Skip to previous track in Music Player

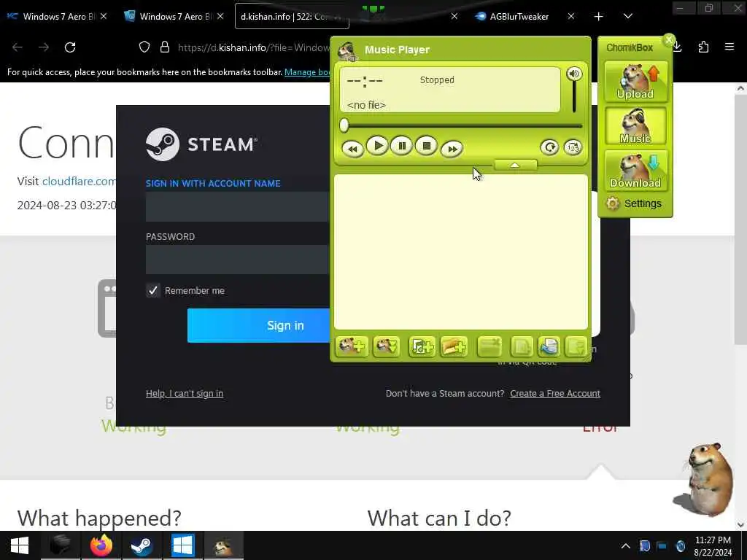coord(352,149)
